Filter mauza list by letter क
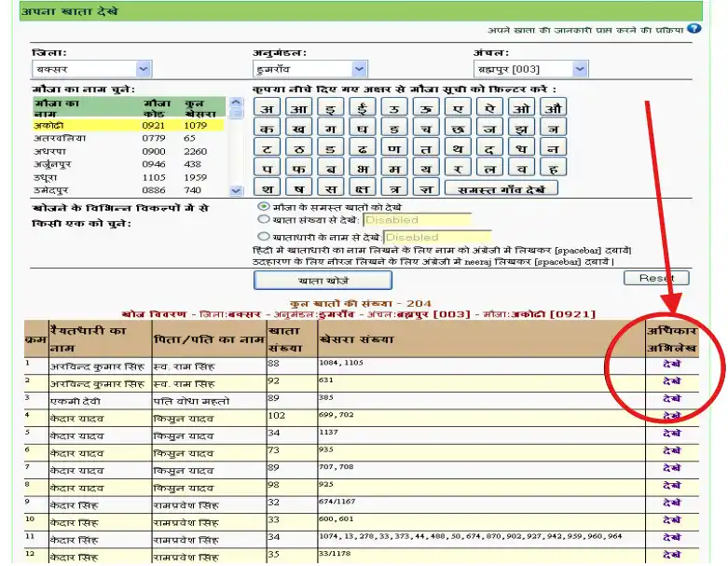 coord(268,127)
